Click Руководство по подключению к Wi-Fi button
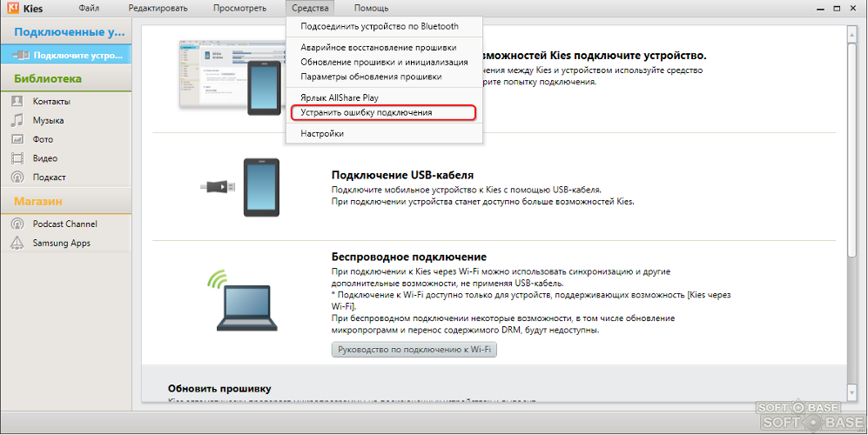 coord(414,350)
